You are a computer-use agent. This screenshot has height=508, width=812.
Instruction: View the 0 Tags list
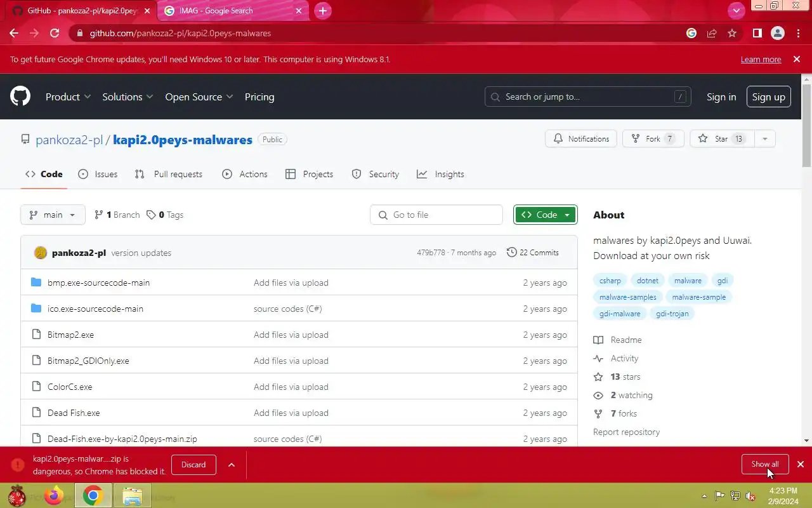tap(165, 215)
